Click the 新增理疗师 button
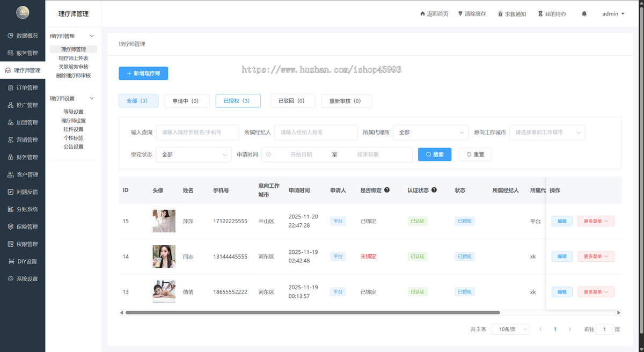This screenshot has width=644, height=352. click(x=143, y=74)
